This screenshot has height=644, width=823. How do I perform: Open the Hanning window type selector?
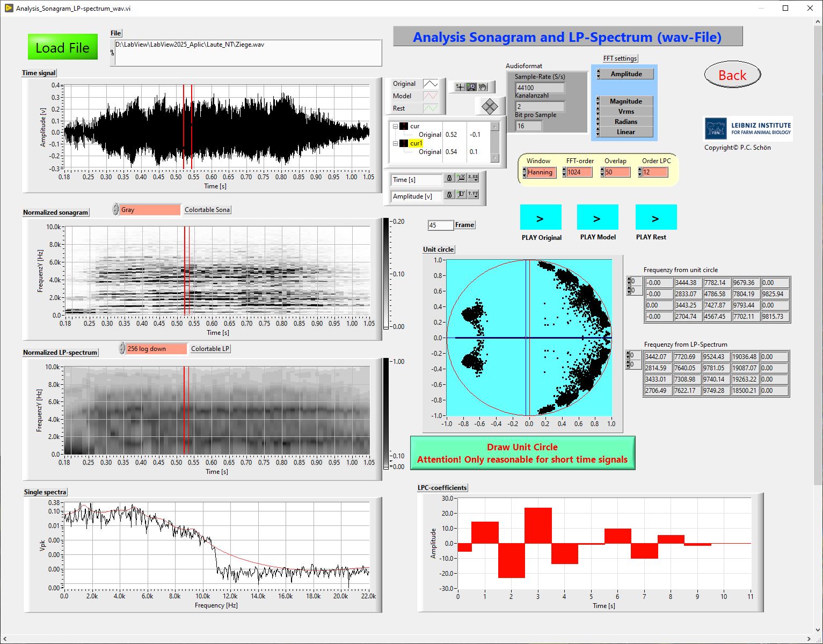[x=541, y=172]
